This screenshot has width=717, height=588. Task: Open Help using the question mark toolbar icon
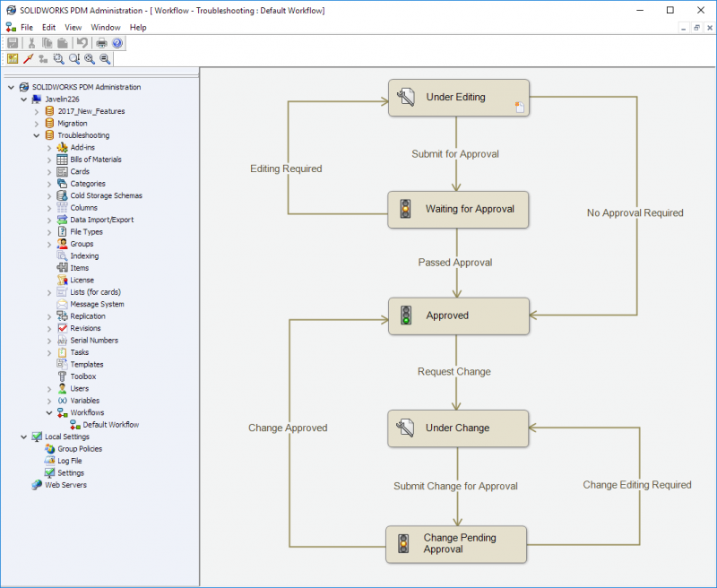[117, 43]
